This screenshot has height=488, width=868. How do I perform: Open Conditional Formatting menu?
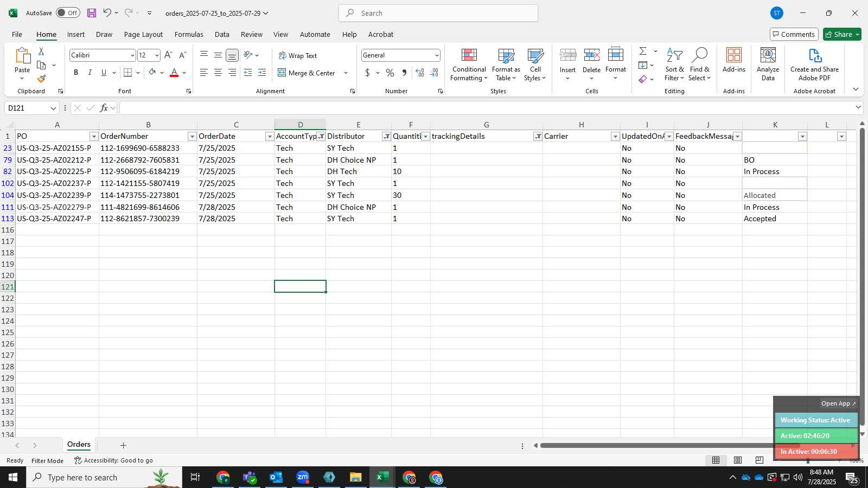pyautogui.click(x=469, y=65)
